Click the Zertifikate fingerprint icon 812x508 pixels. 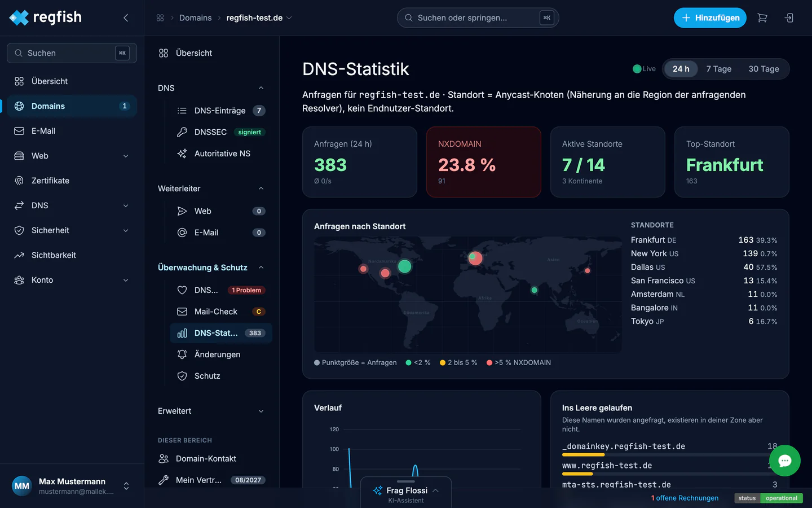[19, 181]
